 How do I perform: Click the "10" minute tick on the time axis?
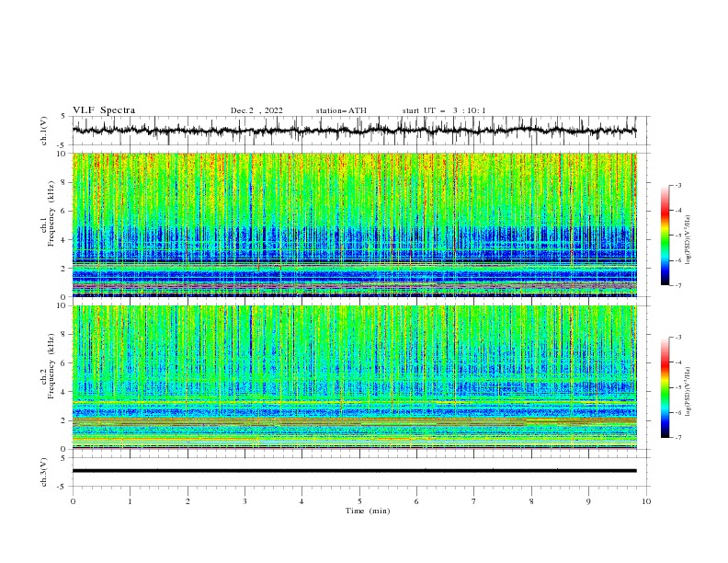coord(646,501)
